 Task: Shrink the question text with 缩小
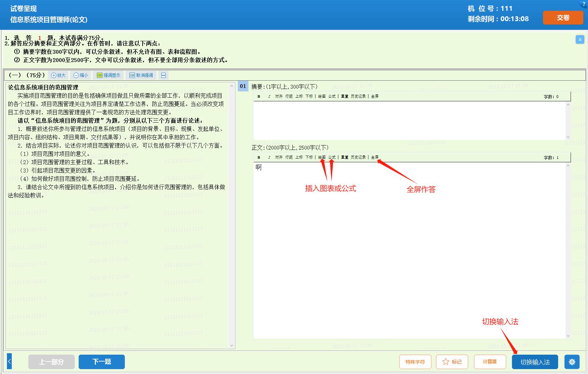(81, 75)
